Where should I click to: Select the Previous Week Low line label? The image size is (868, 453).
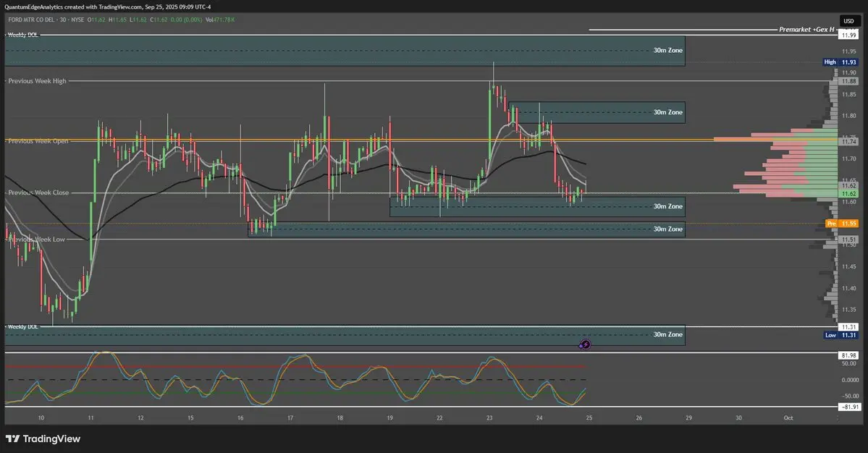coord(36,240)
